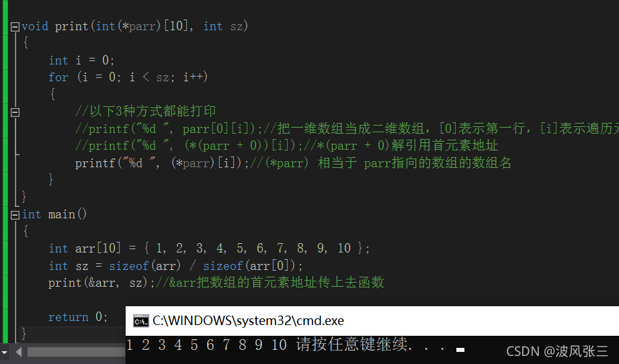Click the 'return 0;' statement
Screen dimensions: 619x364
click(78, 317)
